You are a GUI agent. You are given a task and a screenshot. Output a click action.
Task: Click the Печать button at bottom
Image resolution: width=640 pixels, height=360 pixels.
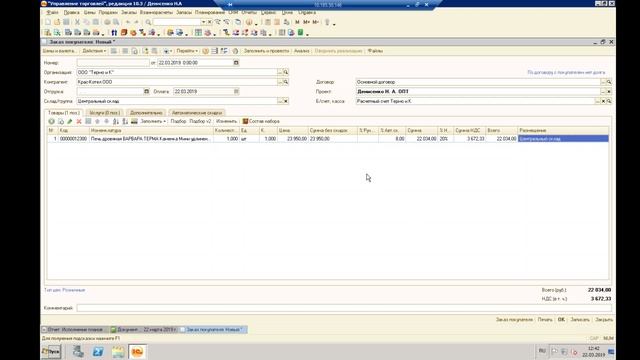pyautogui.click(x=545, y=320)
